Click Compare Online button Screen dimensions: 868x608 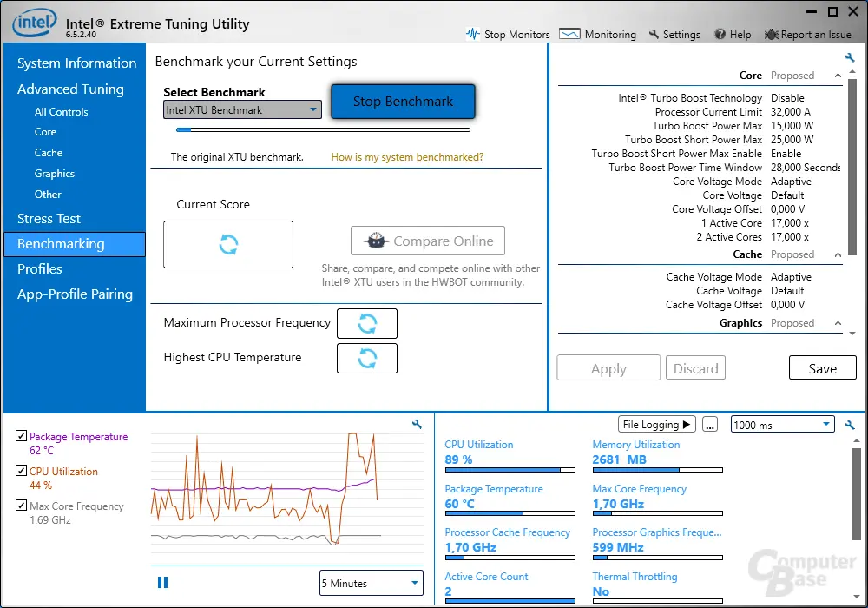(x=427, y=241)
